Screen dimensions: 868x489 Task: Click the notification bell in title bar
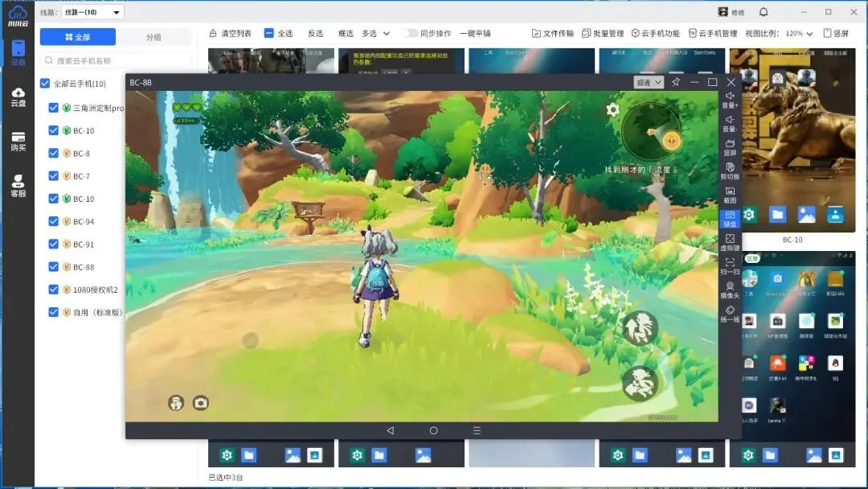(x=764, y=11)
